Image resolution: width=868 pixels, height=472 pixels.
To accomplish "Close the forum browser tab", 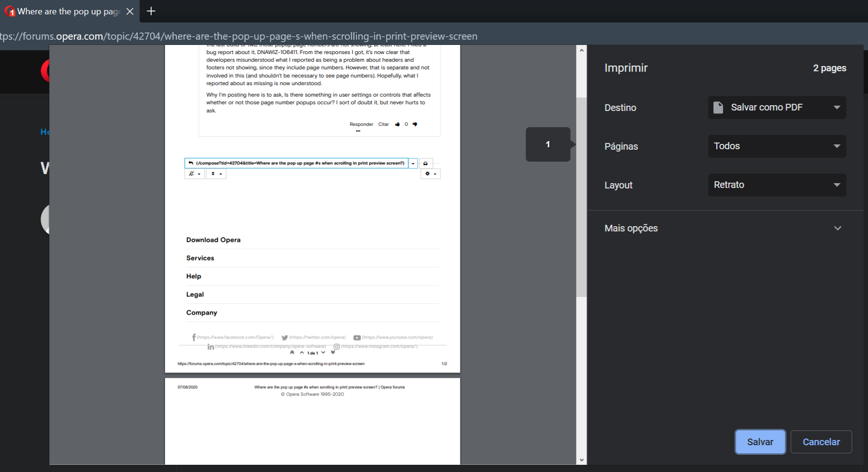I will tap(130, 11).
